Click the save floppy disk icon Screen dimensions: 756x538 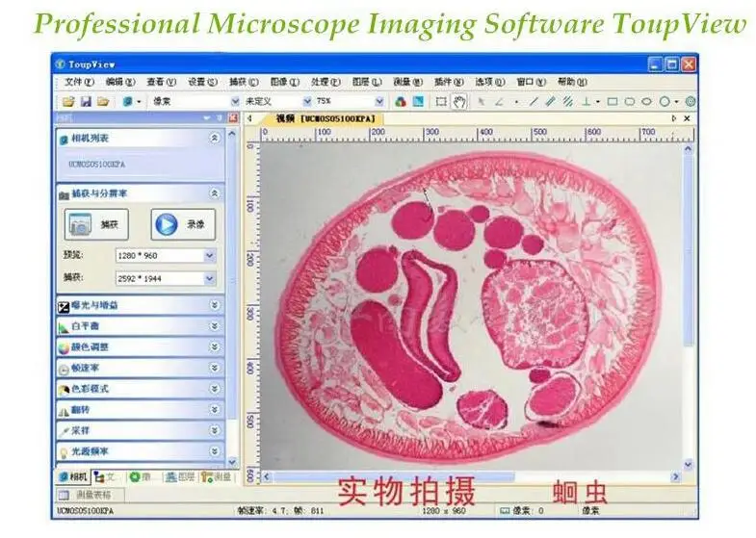point(86,102)
